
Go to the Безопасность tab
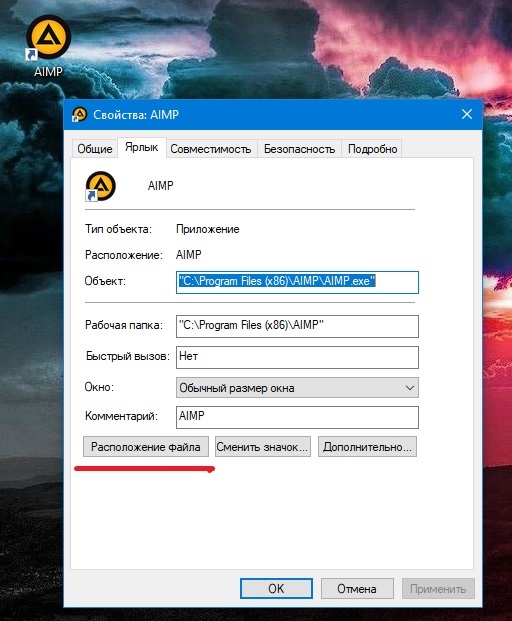pyautogui.click(x=299, y=149)
